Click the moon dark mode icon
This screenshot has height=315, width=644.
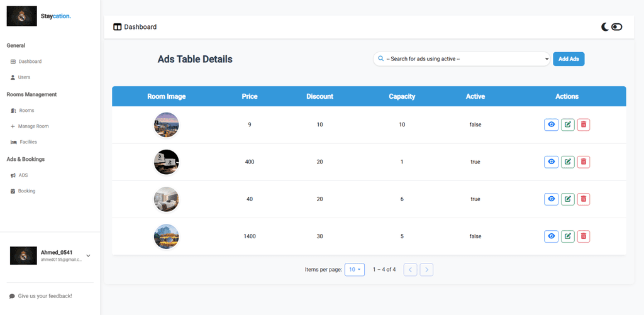coord(605,27)
